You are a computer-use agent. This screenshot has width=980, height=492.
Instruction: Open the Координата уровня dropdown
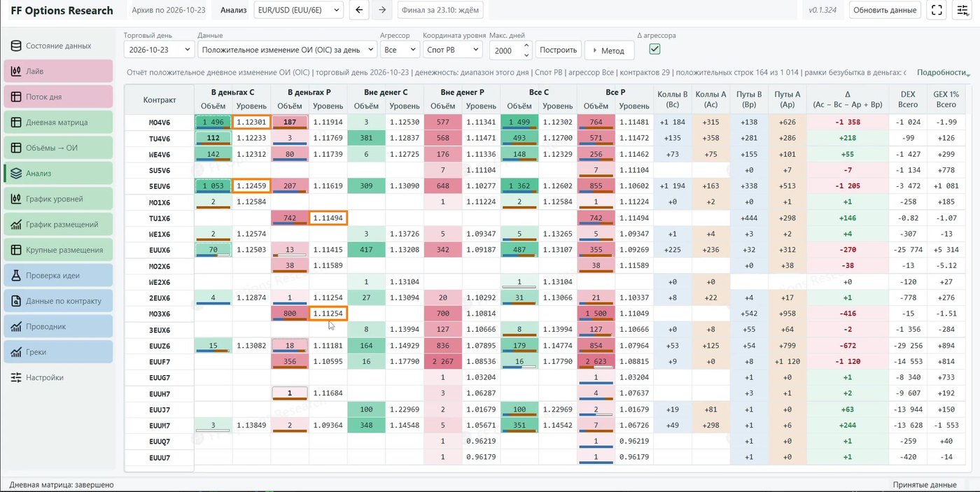[453, 50]
